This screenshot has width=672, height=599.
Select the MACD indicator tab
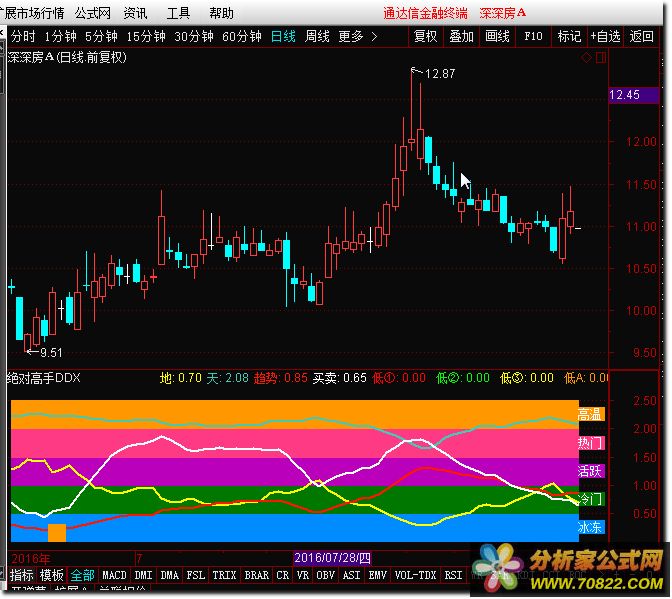[x=115, y=576]
